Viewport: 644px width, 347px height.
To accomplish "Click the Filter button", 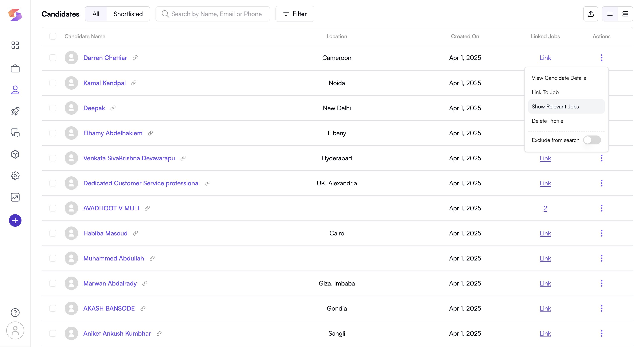I will point(295,14).
